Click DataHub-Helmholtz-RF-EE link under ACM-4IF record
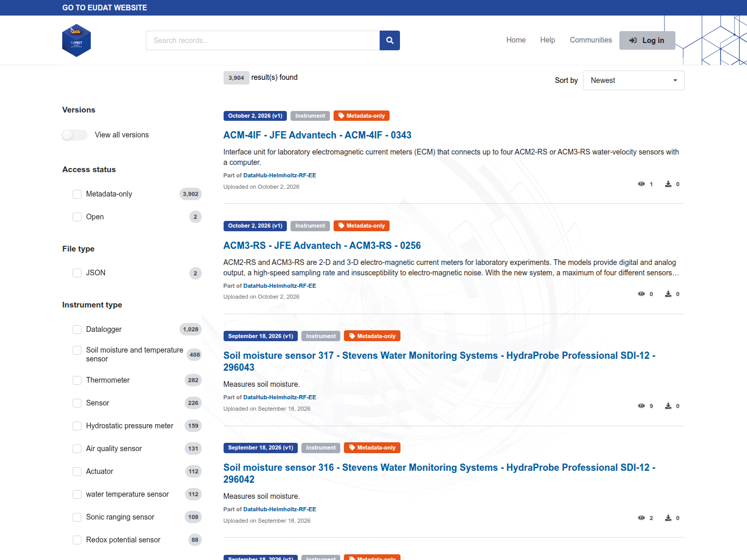This screenshot has height=560, width=747. coord(280,175)
